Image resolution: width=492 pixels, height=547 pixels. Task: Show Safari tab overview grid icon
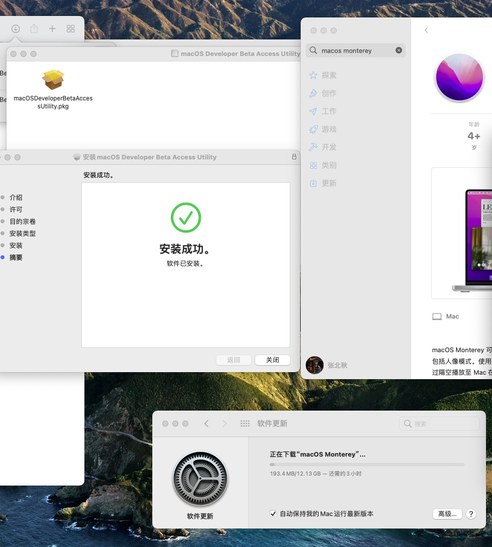point(70,29)
